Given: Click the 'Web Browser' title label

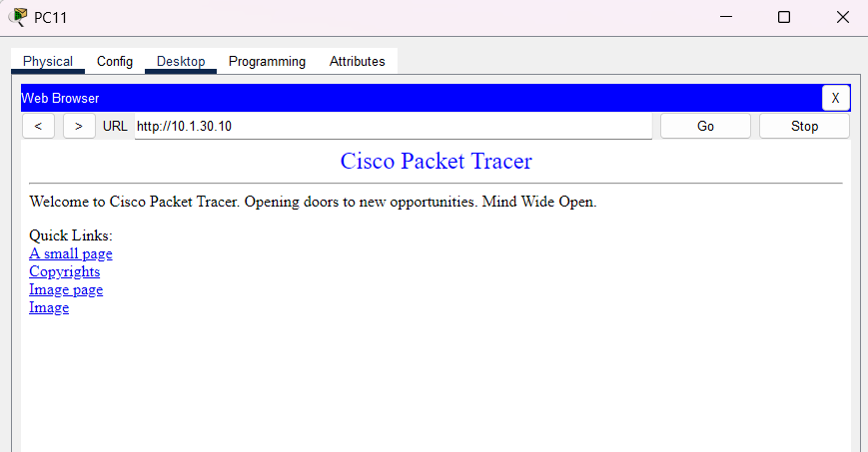Looking at the screenshot, I should tap(60, 99).
